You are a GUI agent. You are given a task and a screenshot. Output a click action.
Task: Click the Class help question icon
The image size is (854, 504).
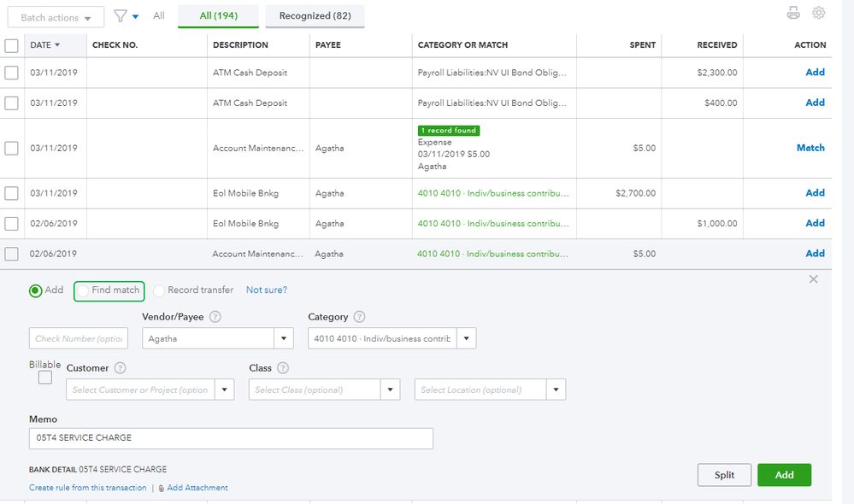pos(283,368)
